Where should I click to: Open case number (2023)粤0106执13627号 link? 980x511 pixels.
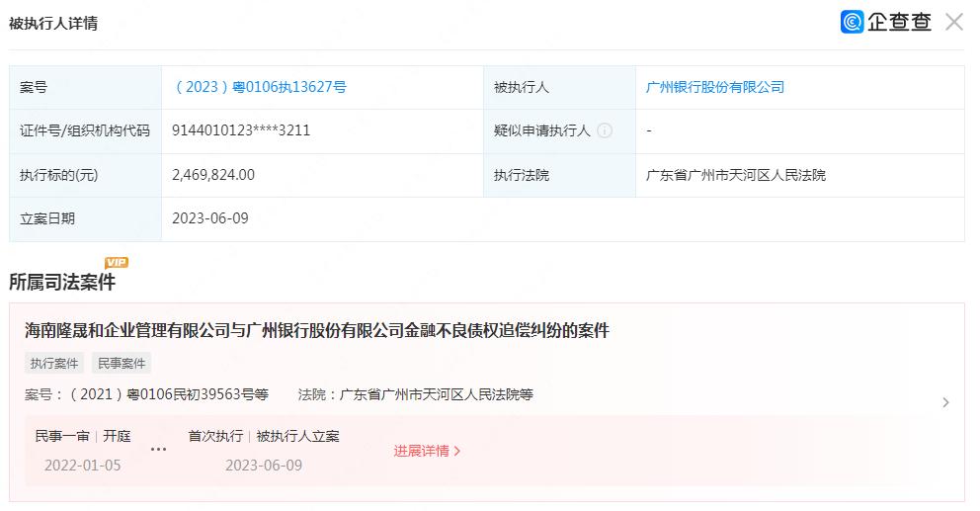[x=259, y=87]
